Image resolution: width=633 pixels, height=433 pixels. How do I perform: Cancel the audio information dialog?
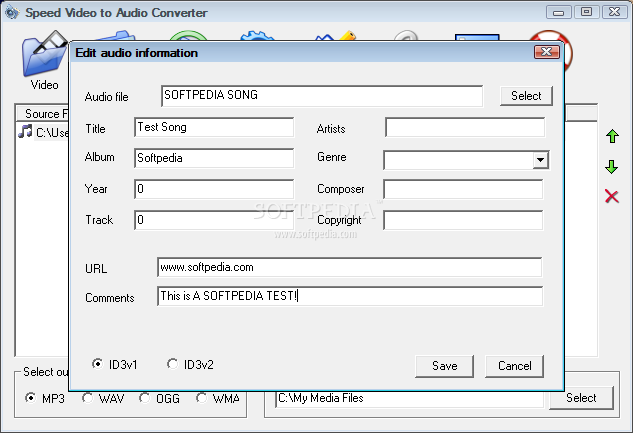click(514, 366)
